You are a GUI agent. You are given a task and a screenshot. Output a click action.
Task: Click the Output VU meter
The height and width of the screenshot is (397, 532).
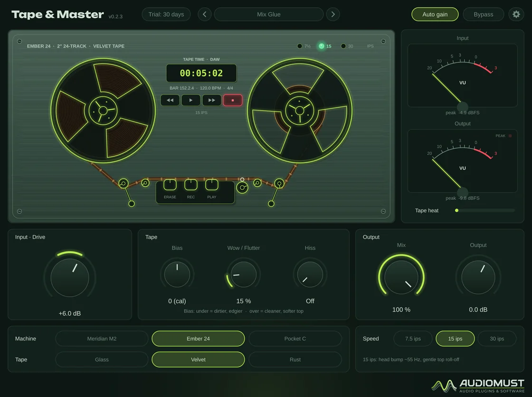(x=463, y=161)
